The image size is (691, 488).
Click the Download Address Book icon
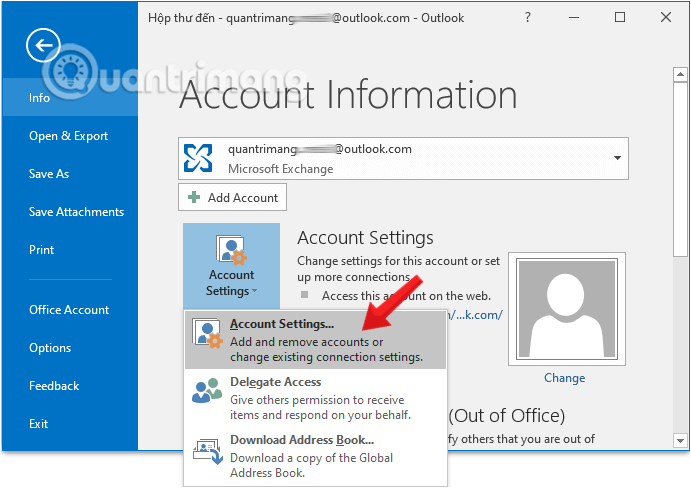208,451
